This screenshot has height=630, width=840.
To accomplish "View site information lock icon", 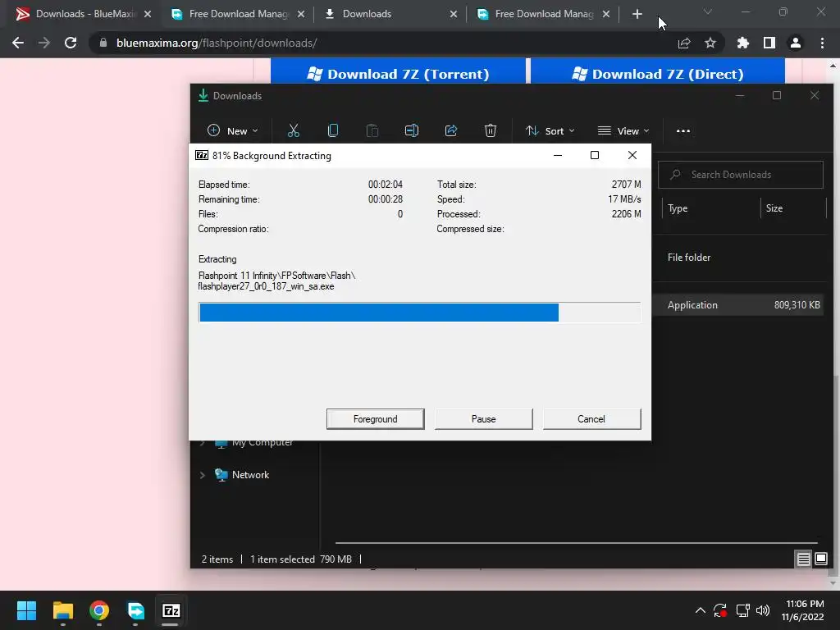I will (103, 43).
